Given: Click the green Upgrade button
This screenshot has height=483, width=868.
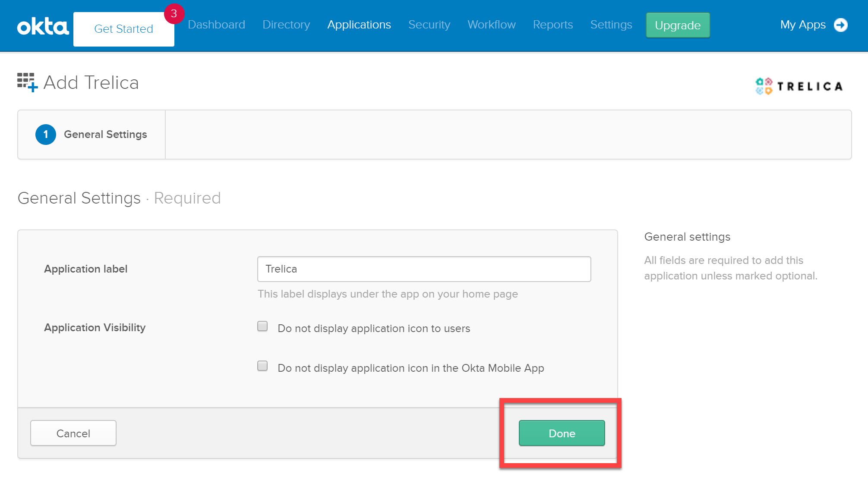Looking at the screenshot, I should (678, 25).
